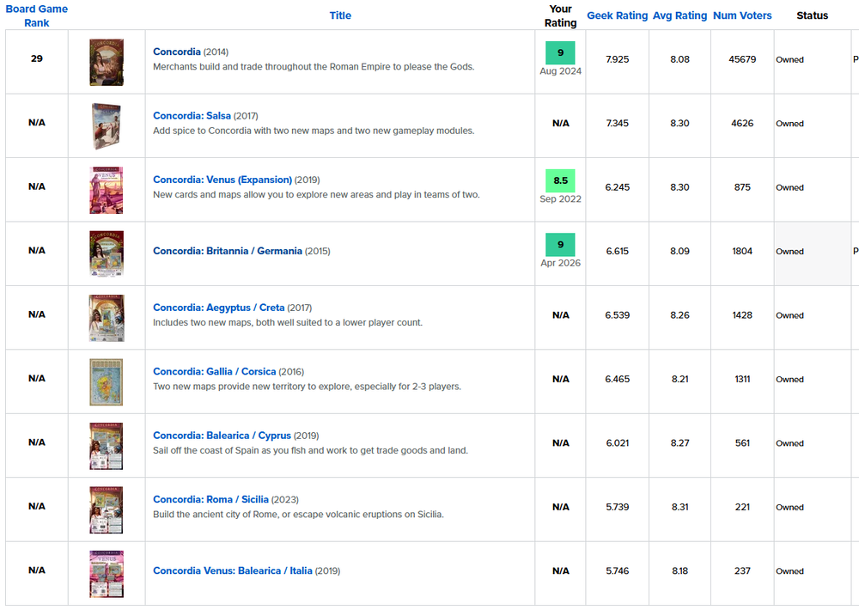The image size is (859, 616).
Task: Click Aegyptus / Creta box thumbnail
Action: tap(107, 318)
